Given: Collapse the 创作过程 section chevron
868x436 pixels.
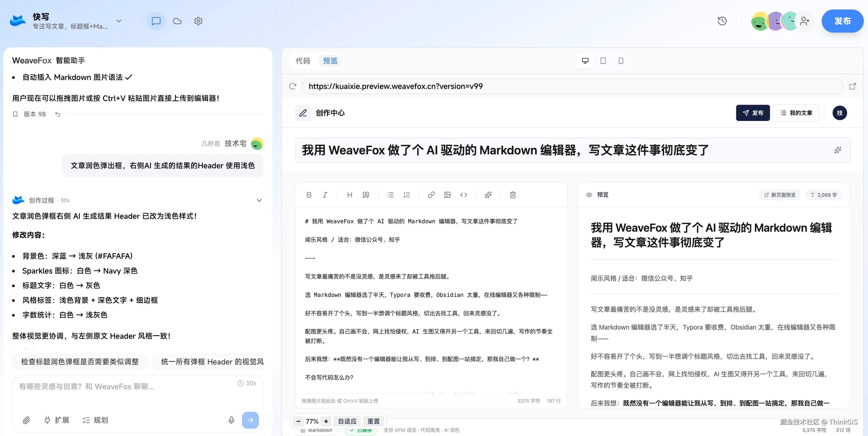Looking at the screenshot, I should [259, 200].
